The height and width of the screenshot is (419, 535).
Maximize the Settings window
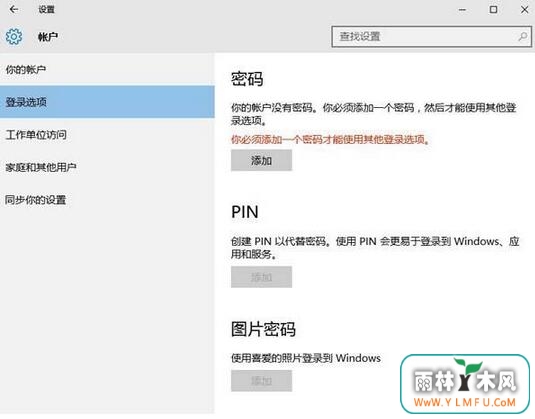coord(493,10)
